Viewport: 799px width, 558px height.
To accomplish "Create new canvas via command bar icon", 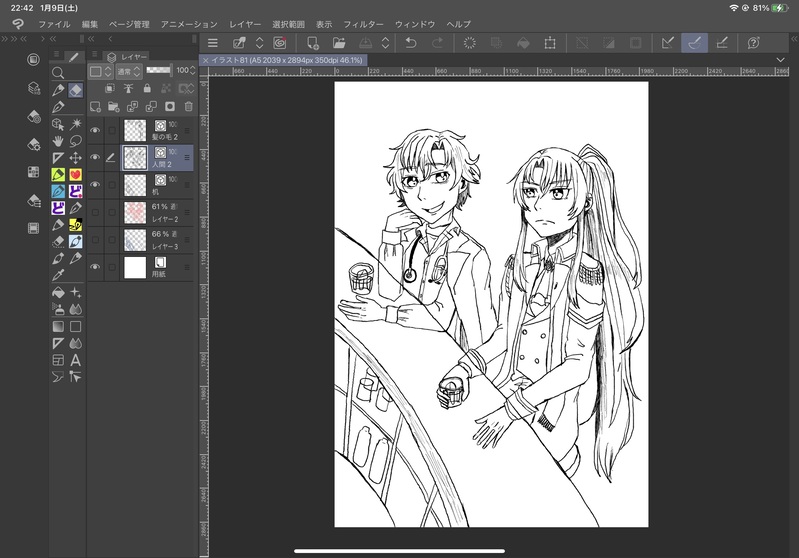I will [x=312, y=43].
